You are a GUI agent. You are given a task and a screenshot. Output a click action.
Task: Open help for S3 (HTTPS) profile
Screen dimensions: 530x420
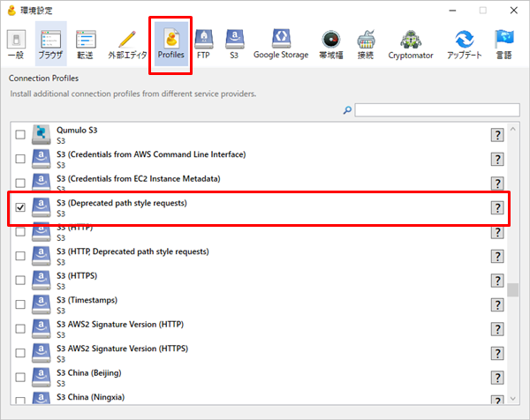tap(497, 280)
